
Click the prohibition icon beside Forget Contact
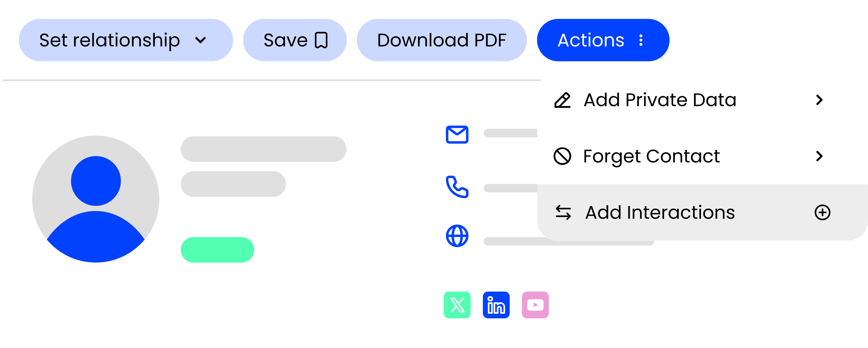[x=562, y=156]
